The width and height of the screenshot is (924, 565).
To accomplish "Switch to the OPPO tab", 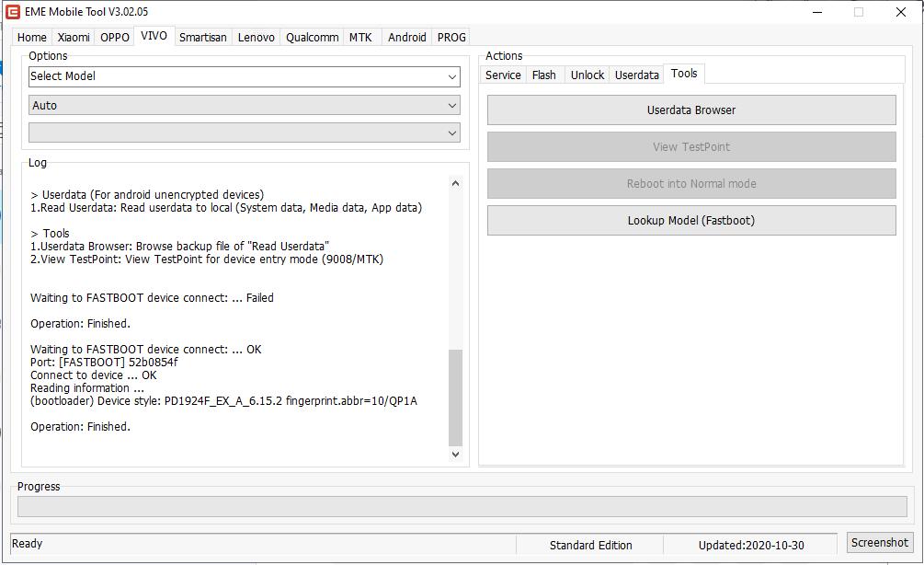I will coord(115,37).
